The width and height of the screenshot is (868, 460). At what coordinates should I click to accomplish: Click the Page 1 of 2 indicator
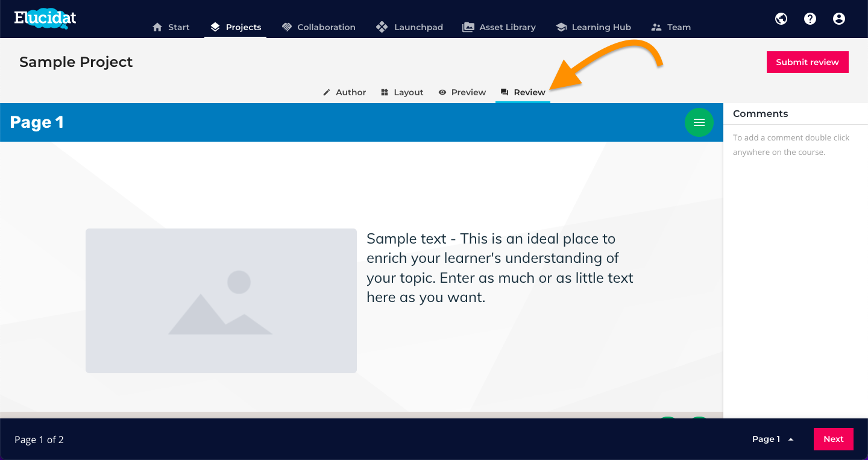(39, 440)
